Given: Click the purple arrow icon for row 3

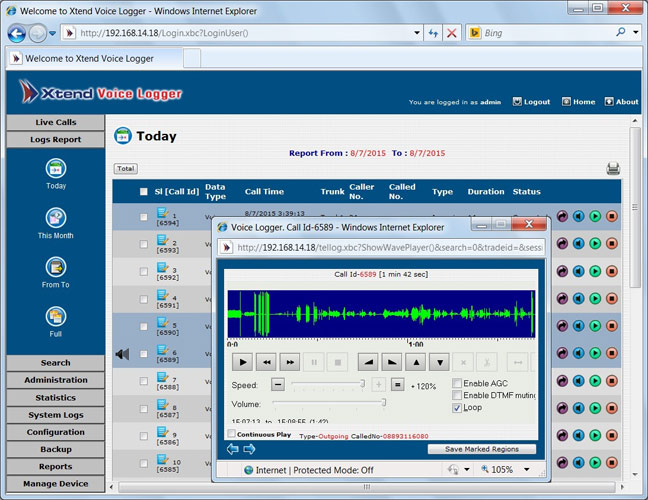Looking at the screenshot, I should [562, 271].
